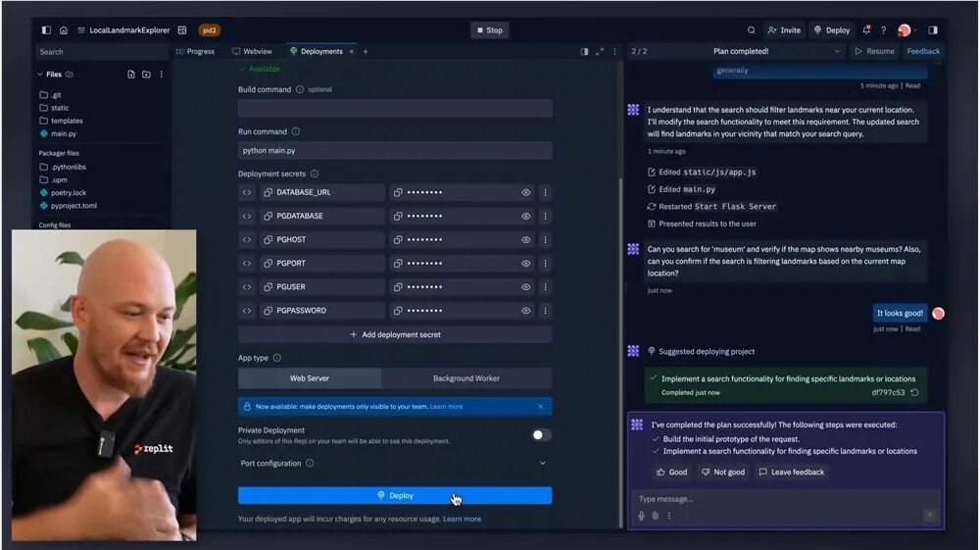Image resolution: width=980 pixels, height=550 pixels.
Task: Toggle the right sidebar panel icon
Action: pyautogui.click(x=933, y=30)
